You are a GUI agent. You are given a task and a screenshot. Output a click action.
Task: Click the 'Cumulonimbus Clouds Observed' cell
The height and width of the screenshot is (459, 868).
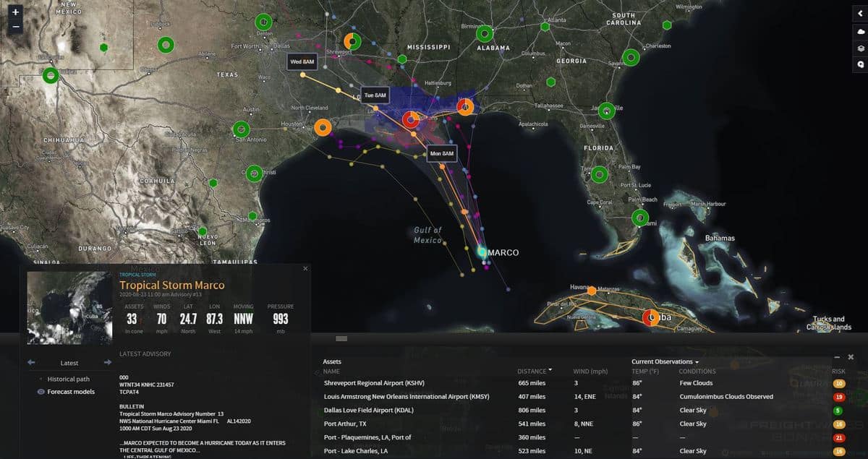pyautogui.click(x=726, y=396)
